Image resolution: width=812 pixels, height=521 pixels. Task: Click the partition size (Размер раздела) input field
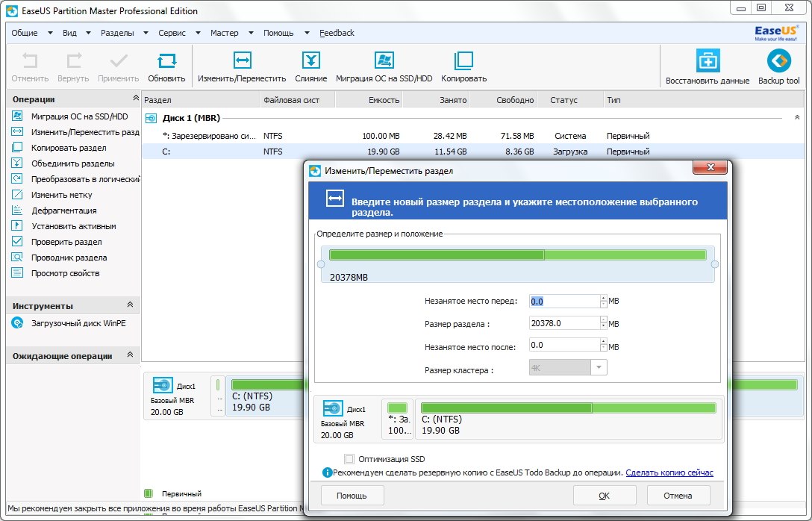(x=563, y=323)
